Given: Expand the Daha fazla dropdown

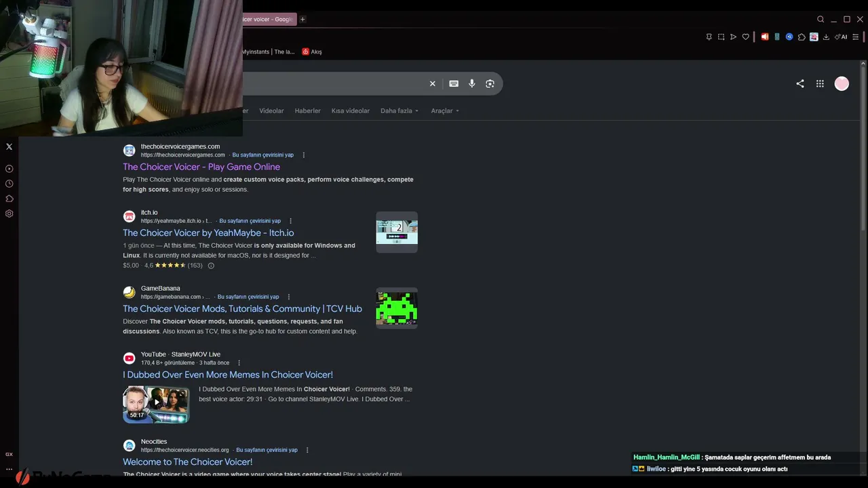Looking at the screenshot, I should (x=399, y=110).
